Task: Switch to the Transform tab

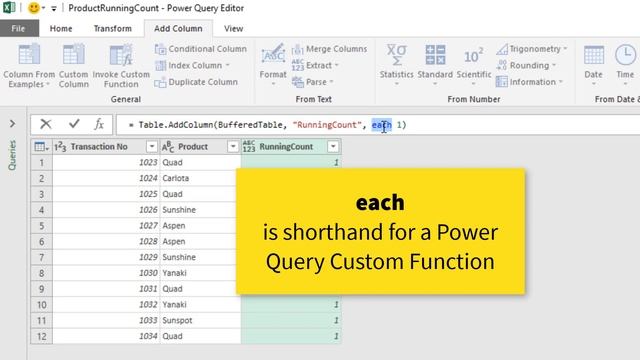Action: coord(113,29)
